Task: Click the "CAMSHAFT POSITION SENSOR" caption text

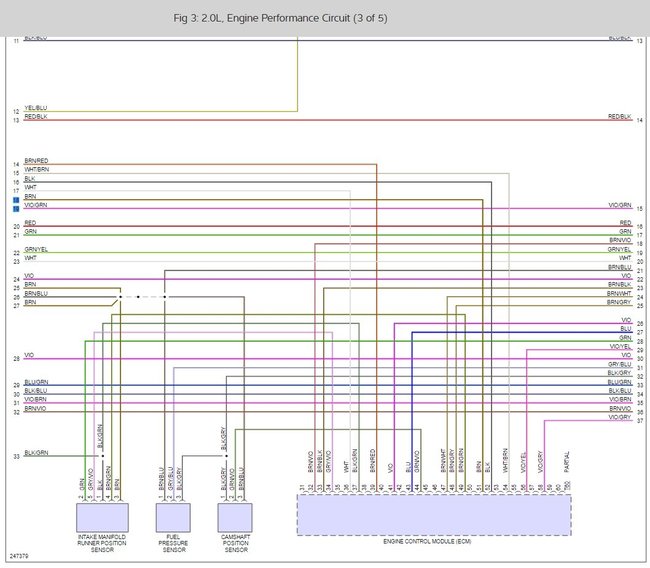Action: (235, 543)
